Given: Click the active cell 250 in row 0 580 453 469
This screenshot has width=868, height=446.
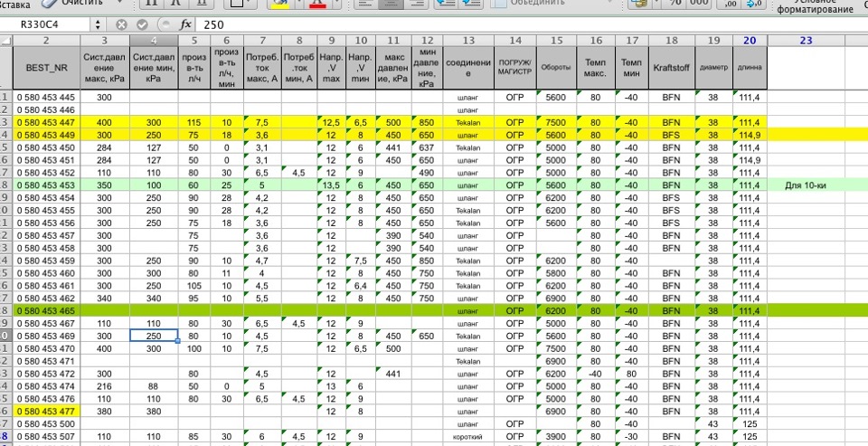Looking at the screenshot, I should pos(154,336).
